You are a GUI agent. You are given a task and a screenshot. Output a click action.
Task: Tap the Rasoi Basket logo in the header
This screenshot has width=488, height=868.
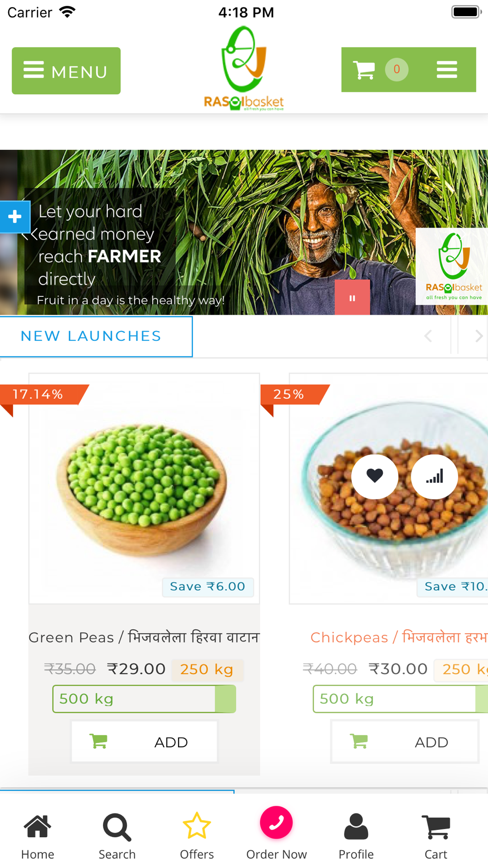click(244, 68)
